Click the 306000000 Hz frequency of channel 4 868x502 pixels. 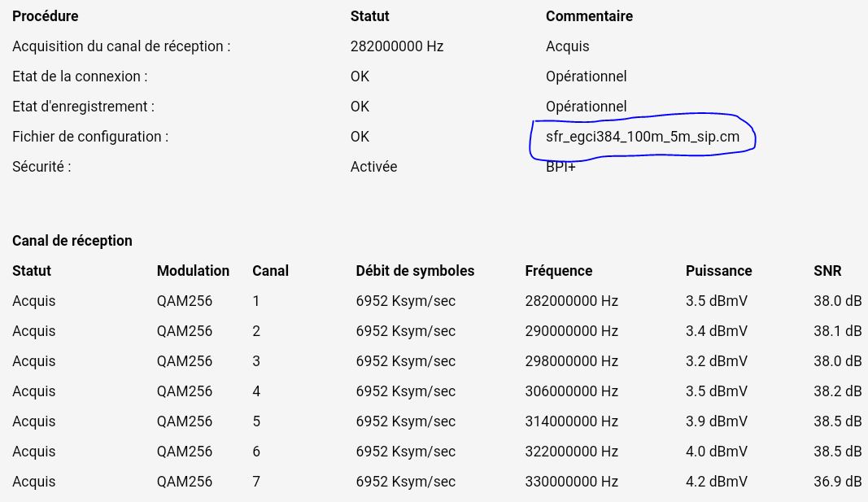[x=572, y=391]
